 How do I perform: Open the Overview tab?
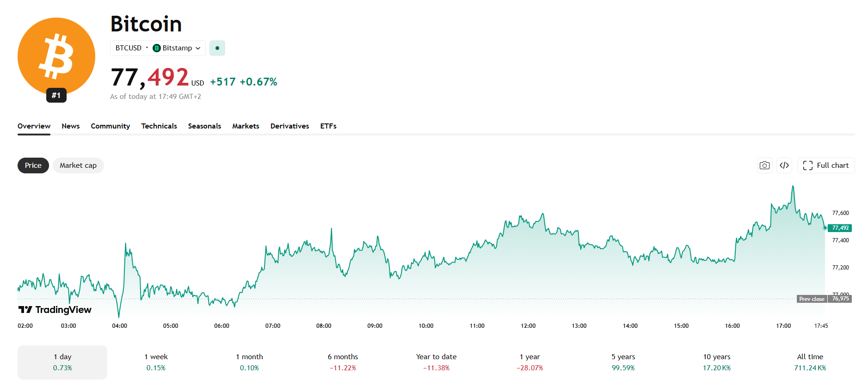[34, 126]
